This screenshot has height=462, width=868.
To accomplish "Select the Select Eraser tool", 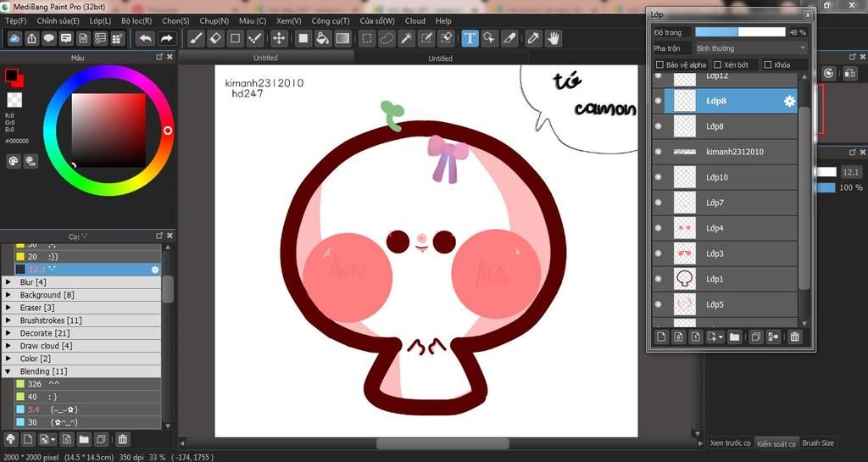I will pos(446,38).
